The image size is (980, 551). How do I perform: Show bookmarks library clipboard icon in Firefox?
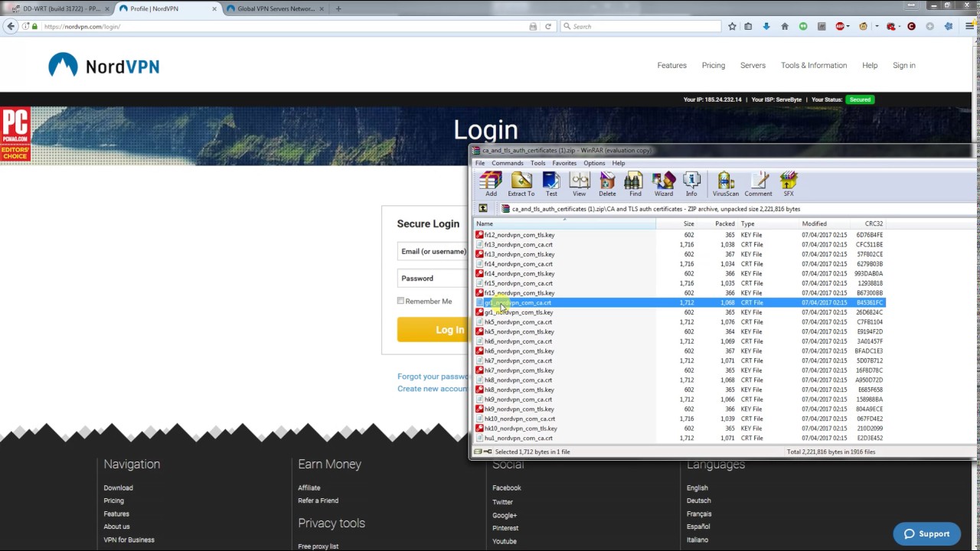tap(748, 26)
